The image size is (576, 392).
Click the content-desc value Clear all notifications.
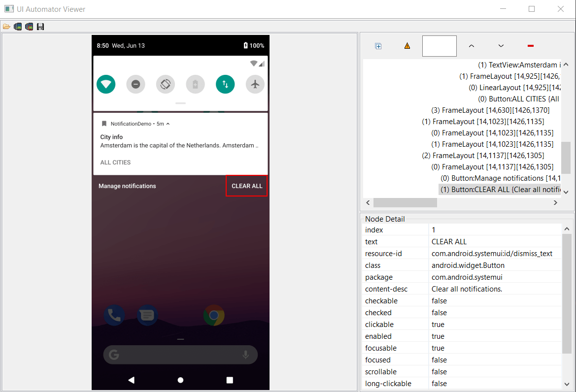tap(495, 289)
